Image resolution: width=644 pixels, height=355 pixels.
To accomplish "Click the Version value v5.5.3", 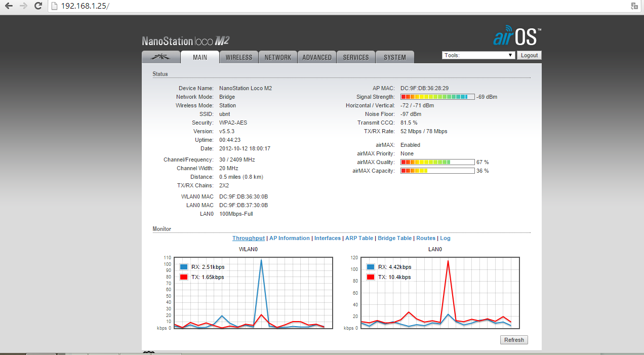I will coord(227,131).
